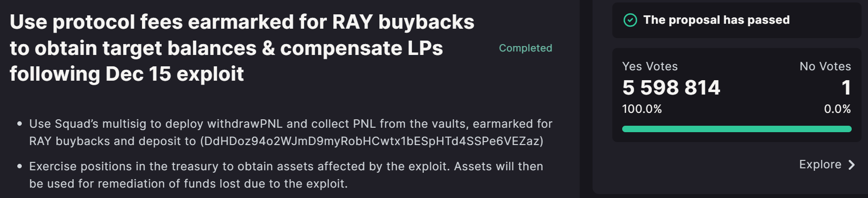Click the No Votes label
Screen dimensions: 868x198
click(x=825, y=66)
